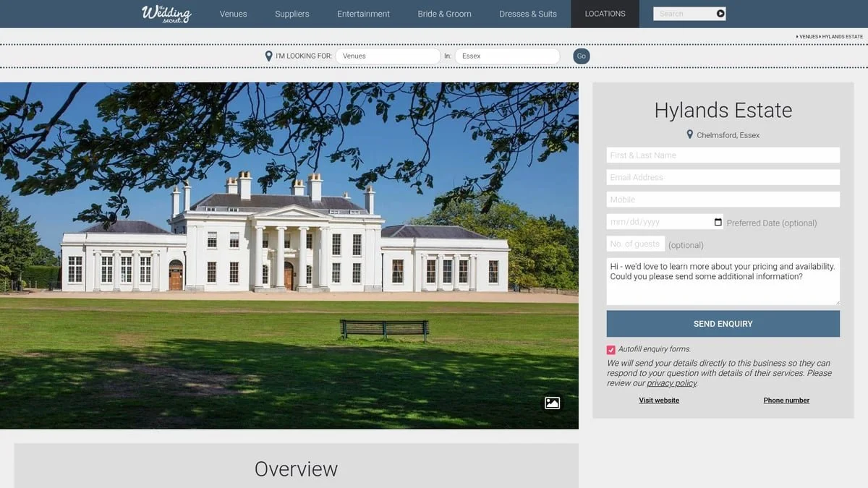Click the location pin beside I'M LOOKING FOR

[x=269, y=56]
